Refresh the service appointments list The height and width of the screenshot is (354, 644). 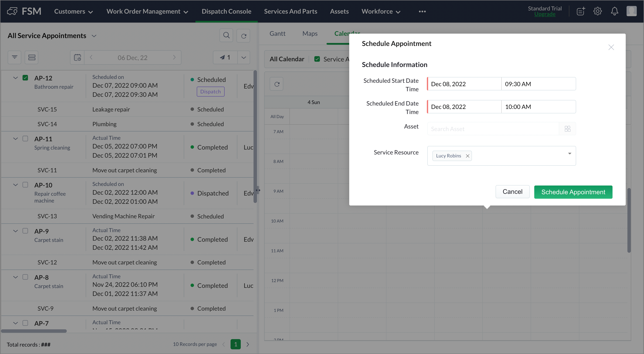(244, 36)
